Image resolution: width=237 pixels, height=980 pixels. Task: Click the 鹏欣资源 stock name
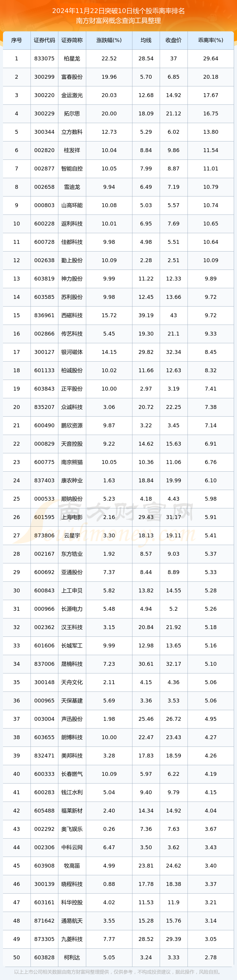(72, 425)
